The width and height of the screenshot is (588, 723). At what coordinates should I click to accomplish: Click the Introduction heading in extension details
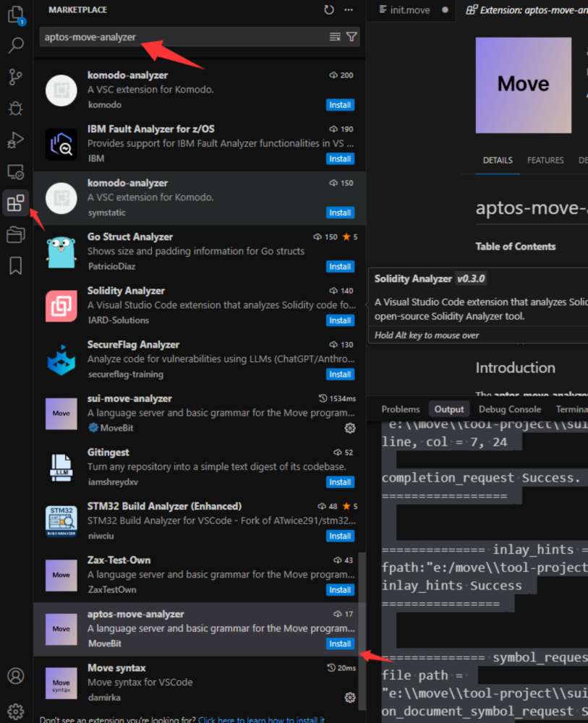pos(515,368)
